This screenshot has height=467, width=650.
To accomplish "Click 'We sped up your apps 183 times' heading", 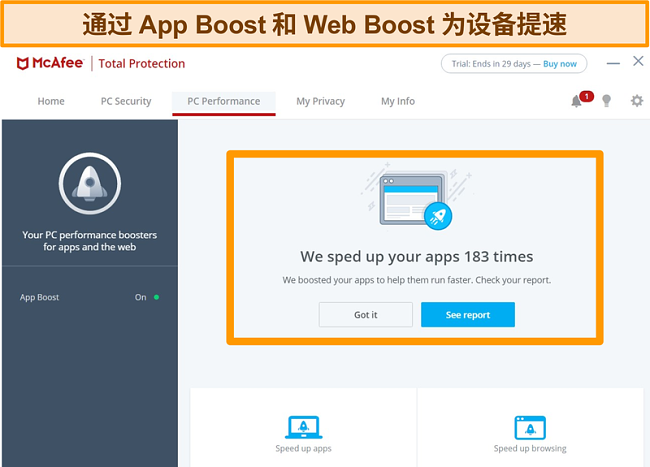I will [x=417, y=256].
